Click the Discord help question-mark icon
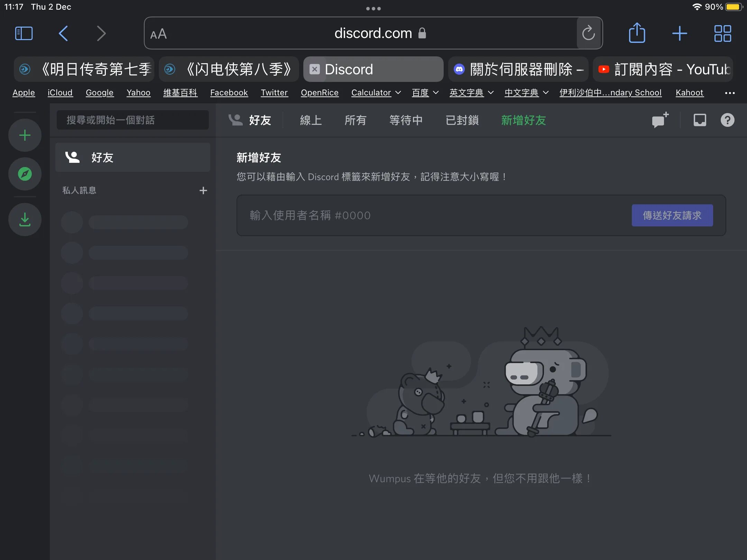747x560 pixels. click(727, 120)
